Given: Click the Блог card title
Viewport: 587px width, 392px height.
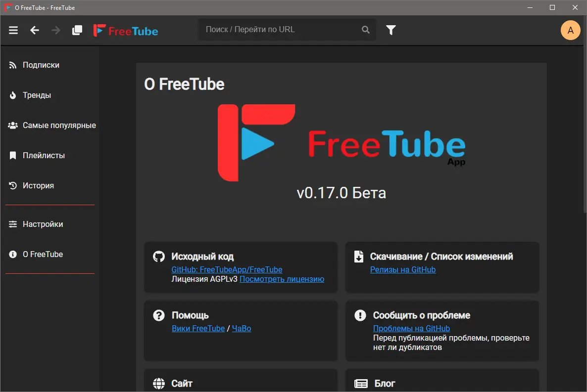Looking at the screenshot, I should 385,384.
